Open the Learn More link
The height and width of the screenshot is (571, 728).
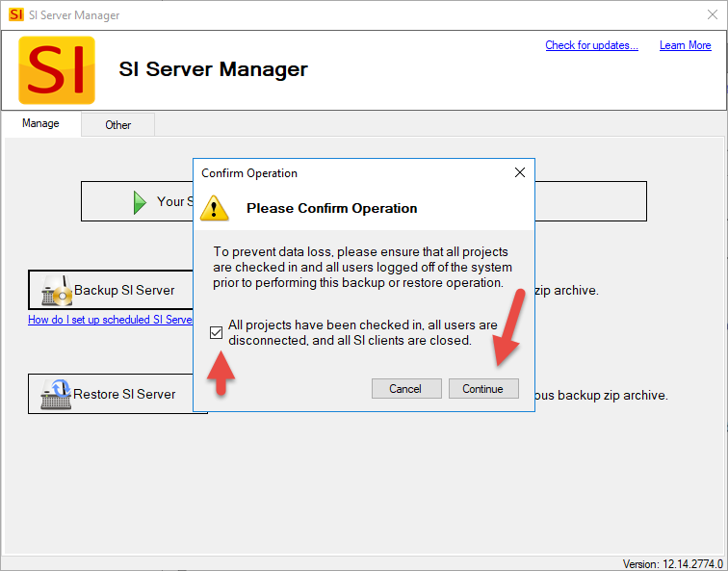pos(686,45)
